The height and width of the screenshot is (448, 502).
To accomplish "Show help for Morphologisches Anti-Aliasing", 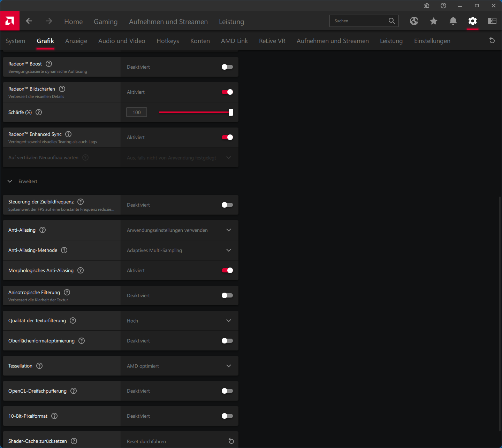I will [81, 270].
